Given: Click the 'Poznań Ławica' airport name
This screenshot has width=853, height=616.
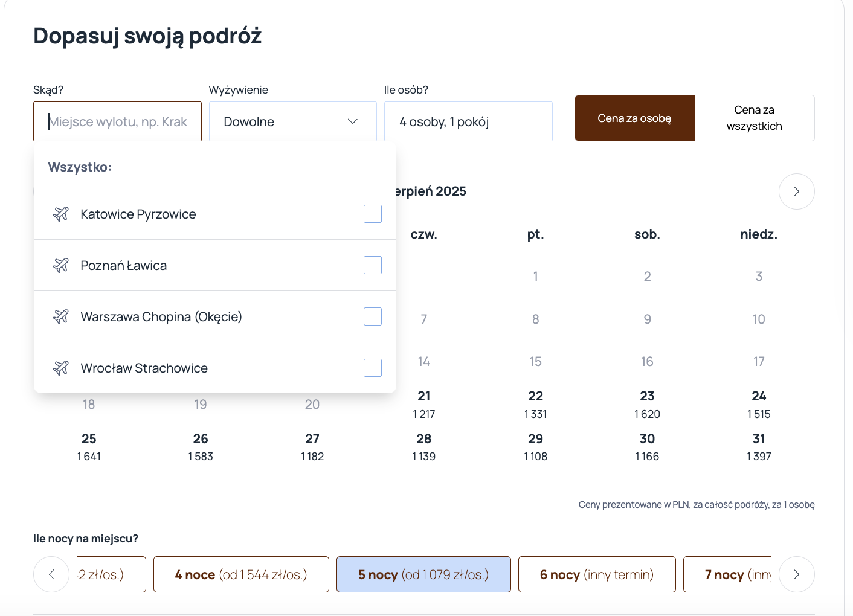Looking at the screenshot, I should coord(124,266).
